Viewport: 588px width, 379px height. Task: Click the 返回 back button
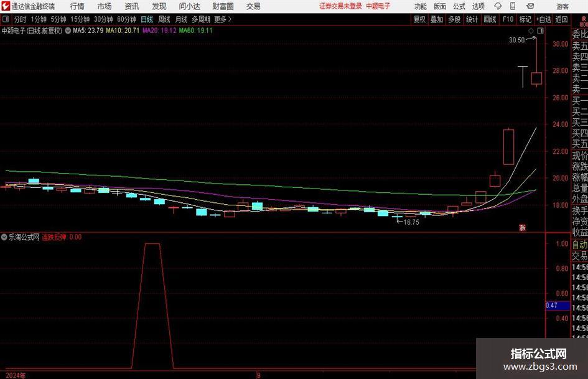coord(561,19)
